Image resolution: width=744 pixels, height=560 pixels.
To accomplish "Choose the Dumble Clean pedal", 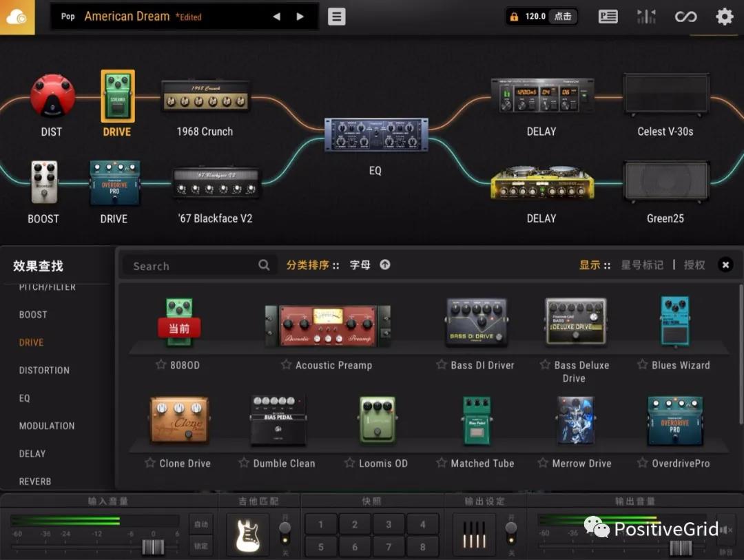I will click(278, 420).
